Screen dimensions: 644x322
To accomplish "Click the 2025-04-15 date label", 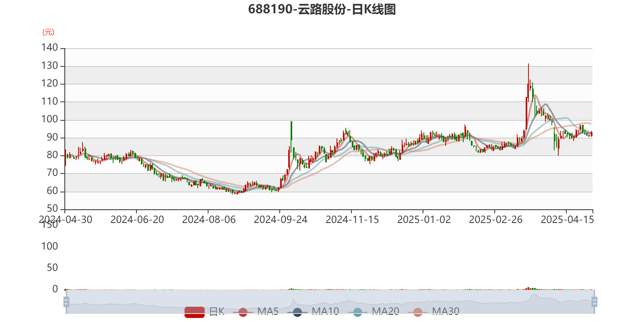I will pyautogui.click(x=567, y=220).
